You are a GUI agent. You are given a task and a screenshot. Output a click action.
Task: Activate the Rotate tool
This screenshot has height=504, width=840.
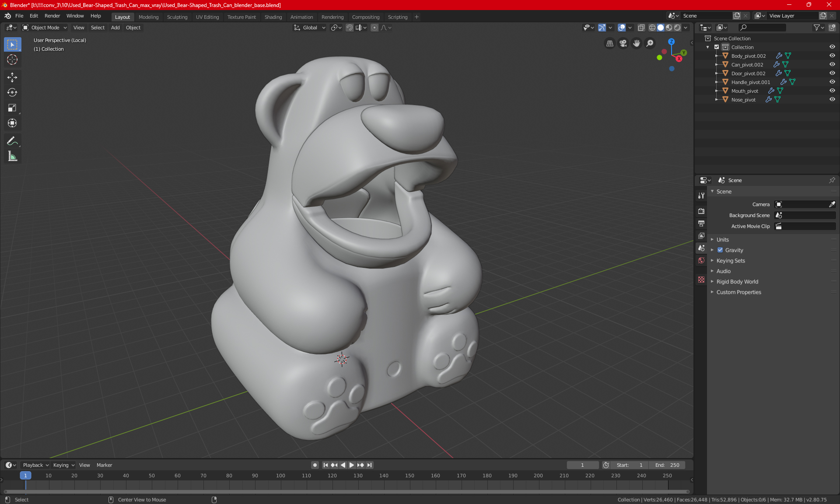point(12,92)
